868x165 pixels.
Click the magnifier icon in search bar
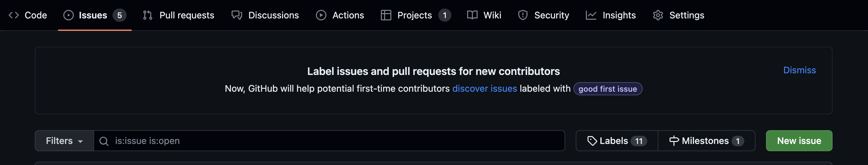click(104, 141)
